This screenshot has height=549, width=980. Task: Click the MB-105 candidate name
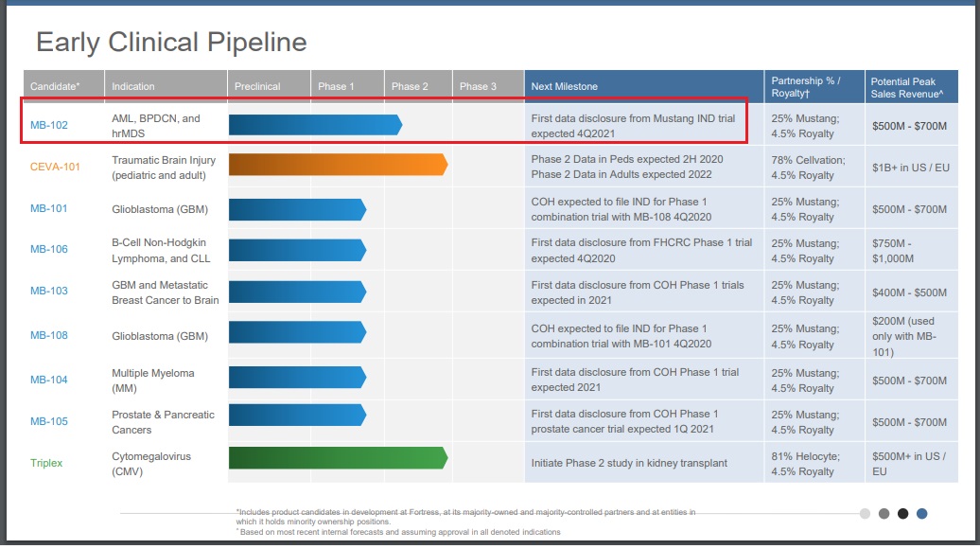pyautogui.click(x=49, y=422)
